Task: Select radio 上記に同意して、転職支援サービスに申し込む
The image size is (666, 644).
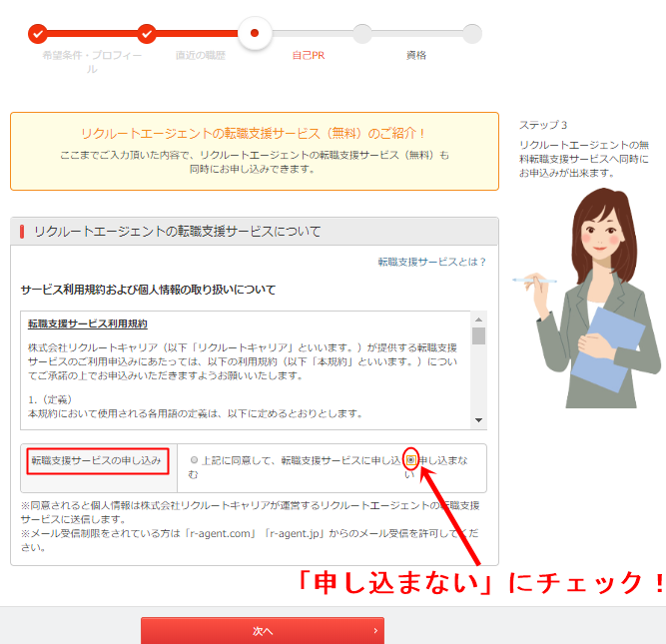Action: (194, 460)
